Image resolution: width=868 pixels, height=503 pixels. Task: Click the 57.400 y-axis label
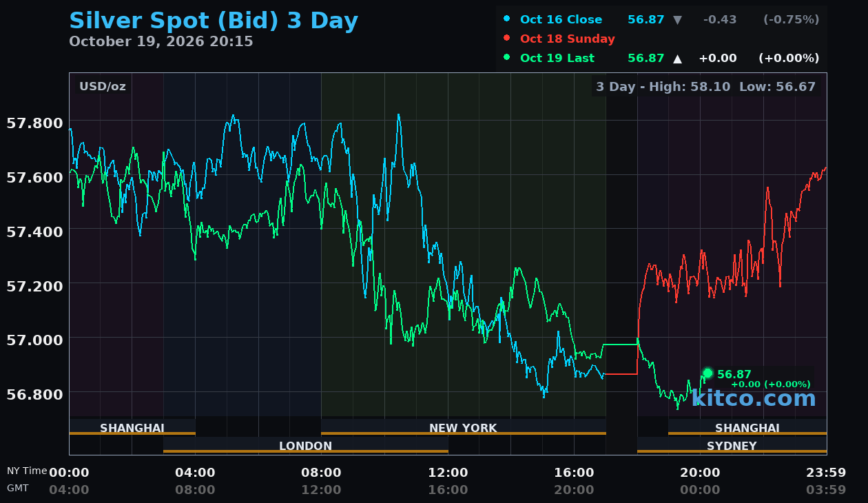[34, 231]
